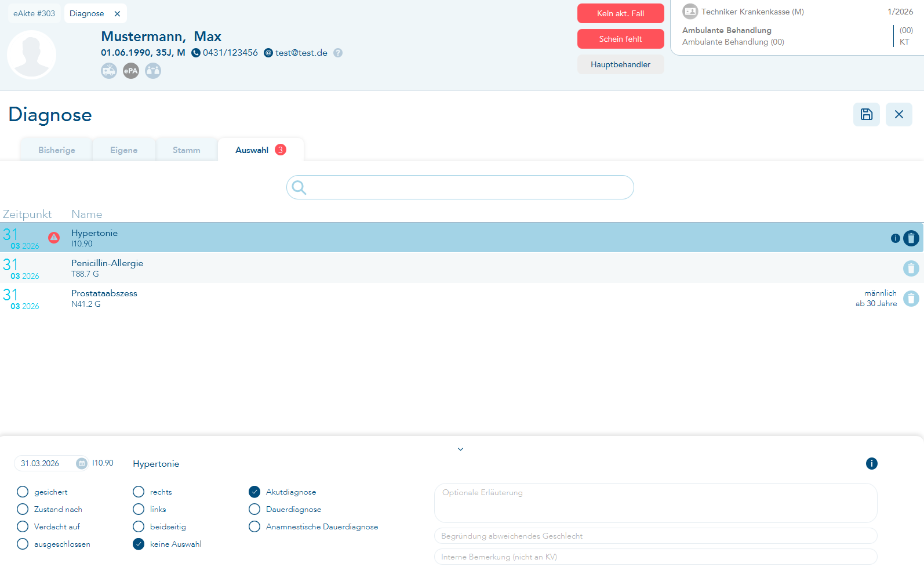Switch to the Bisherige tab
Screen dimensions: 924x574
tap(56, 150)
